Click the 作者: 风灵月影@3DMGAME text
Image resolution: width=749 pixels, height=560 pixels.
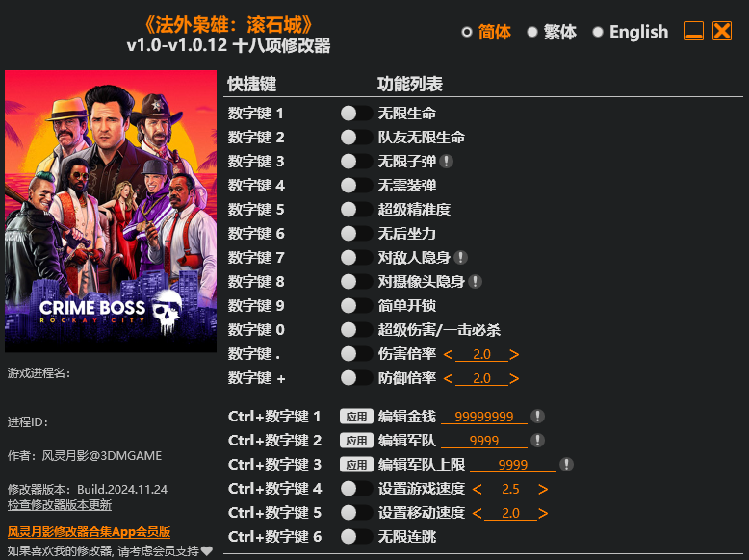85,455
